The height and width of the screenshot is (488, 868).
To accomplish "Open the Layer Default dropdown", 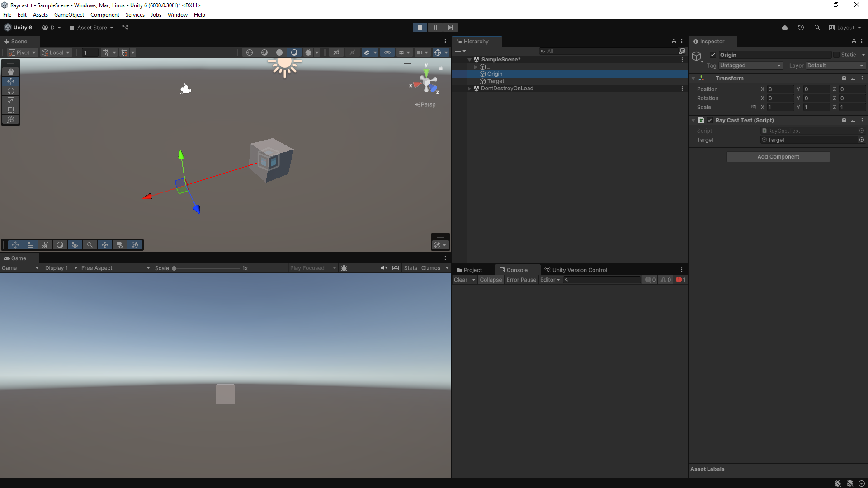I will [x=835, y=66].
